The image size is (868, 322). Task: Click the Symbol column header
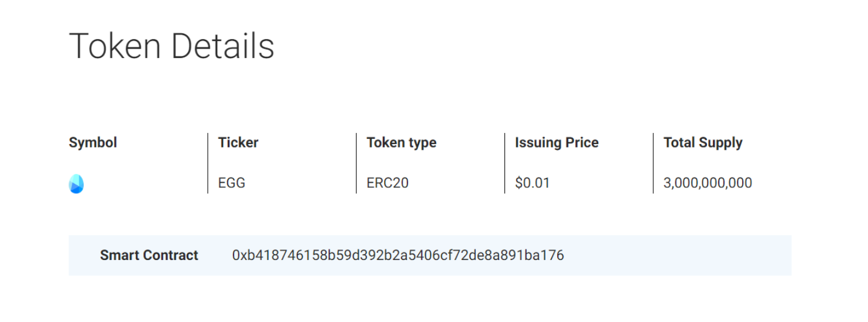point(93,143)
